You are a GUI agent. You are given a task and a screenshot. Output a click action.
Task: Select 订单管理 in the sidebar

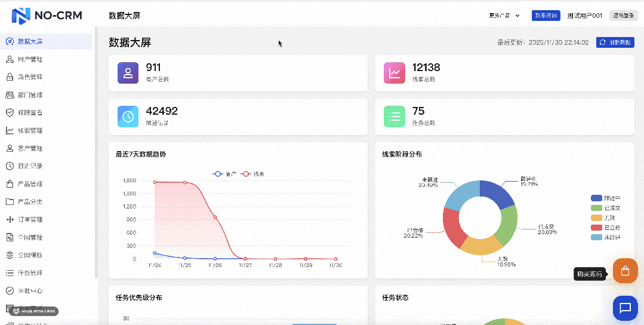46,219
